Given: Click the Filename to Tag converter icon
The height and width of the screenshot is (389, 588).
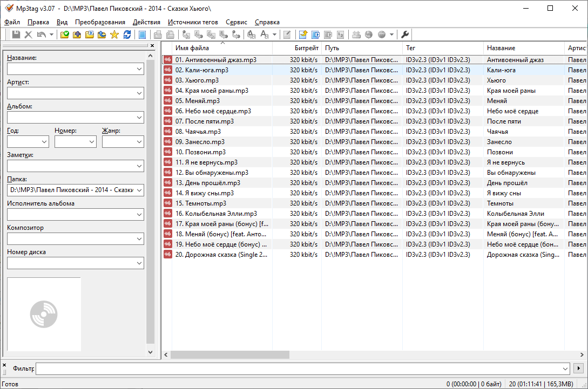Looking at the screenshot, I should click(x=198, y=35).
